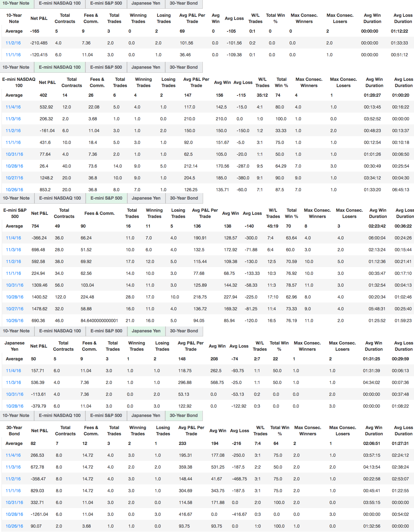
Task: Click the 568.75 avg win value
Action: [x=217, y=382]
